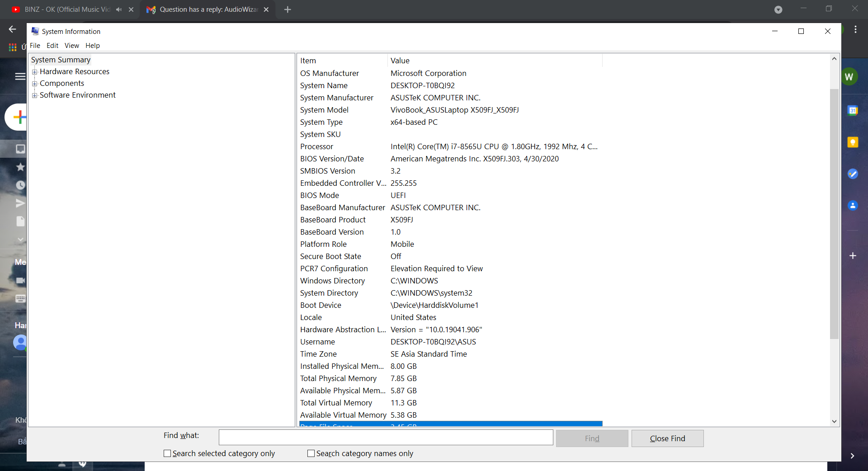Click the Value column header

click(495, 61)
